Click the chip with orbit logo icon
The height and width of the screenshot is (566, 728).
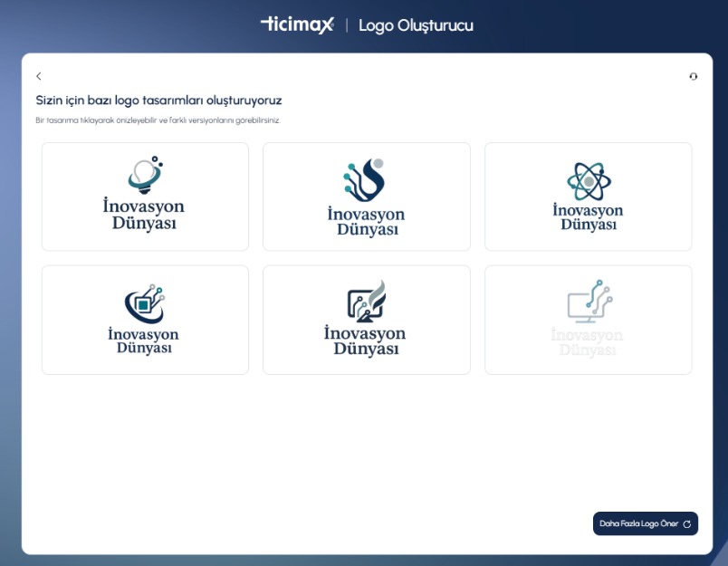pos(144,304)
